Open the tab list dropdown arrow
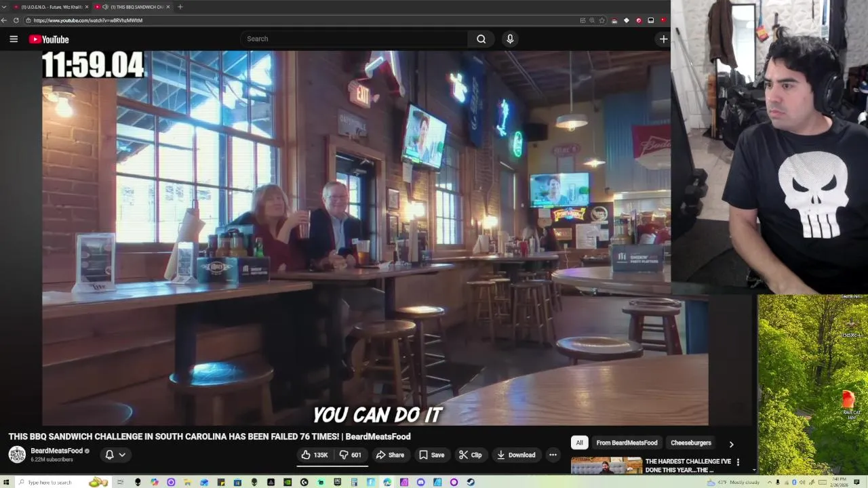 click(3, 7)
